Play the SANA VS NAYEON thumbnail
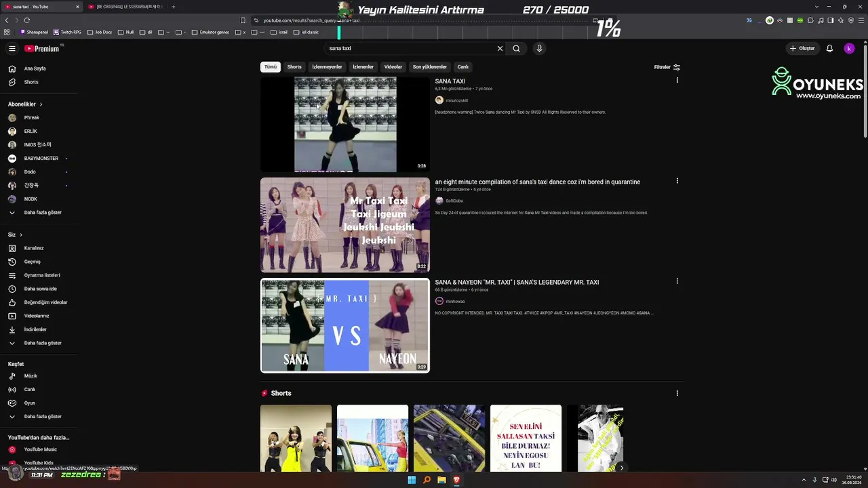Viewport: 868px width, 488px height. (345, 325)
